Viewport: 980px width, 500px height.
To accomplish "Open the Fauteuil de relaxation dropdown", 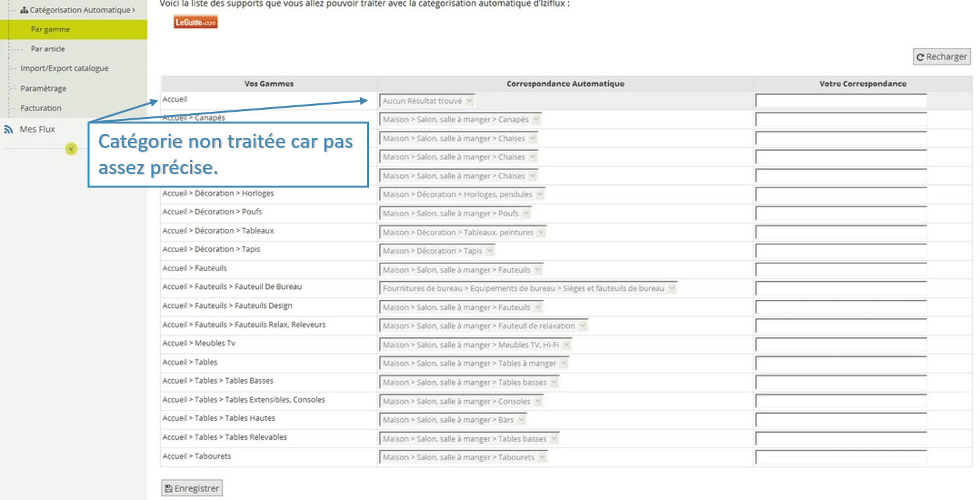I will [483, 326].
